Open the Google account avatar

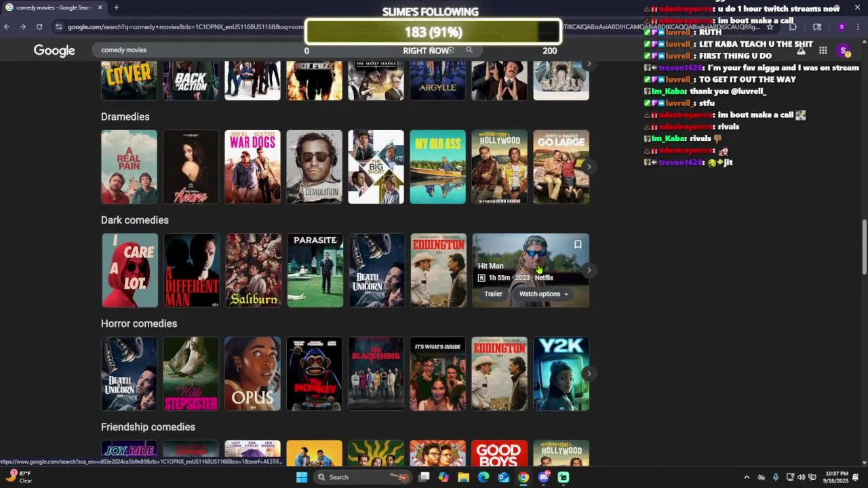844,51
